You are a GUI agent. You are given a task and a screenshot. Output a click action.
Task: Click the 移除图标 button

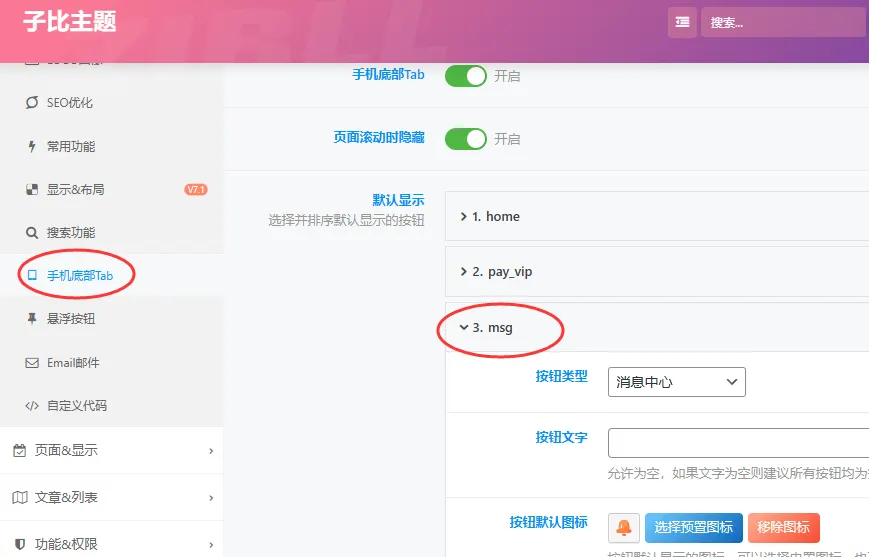click(784, 528)
